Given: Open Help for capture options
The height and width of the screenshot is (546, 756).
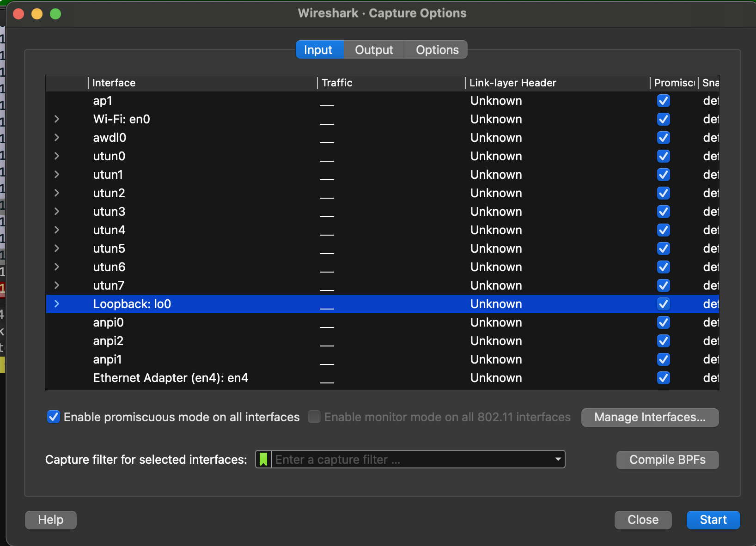Looking at the screenshot, I should 50,520.
